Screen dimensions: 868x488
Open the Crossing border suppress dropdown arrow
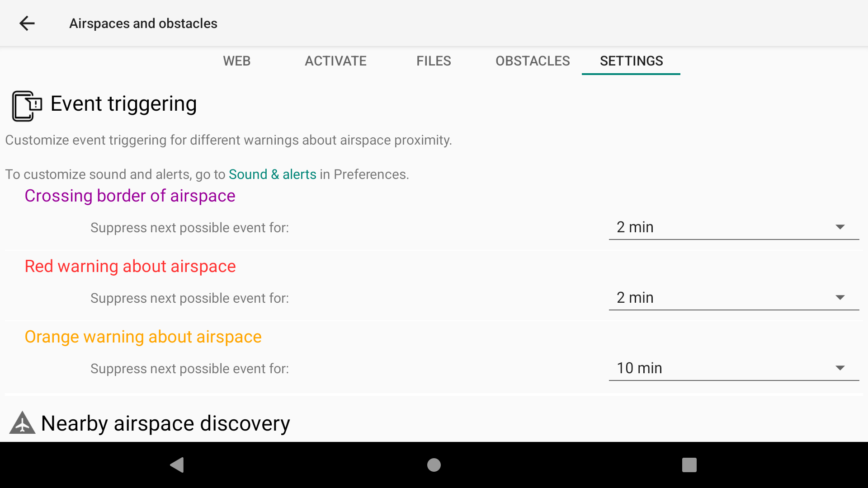(840, 227)
